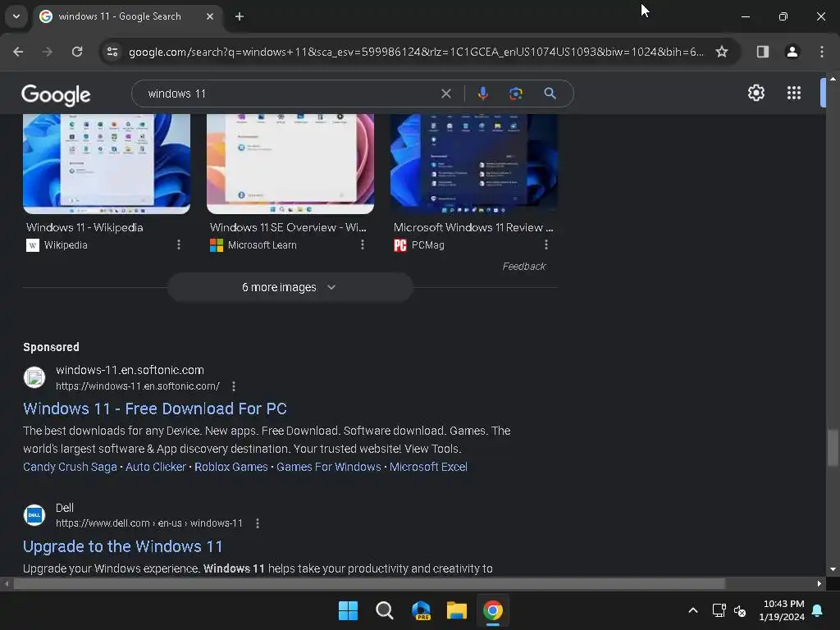
Task: Open the muted volume tray icon
Action: click(740, 610)
